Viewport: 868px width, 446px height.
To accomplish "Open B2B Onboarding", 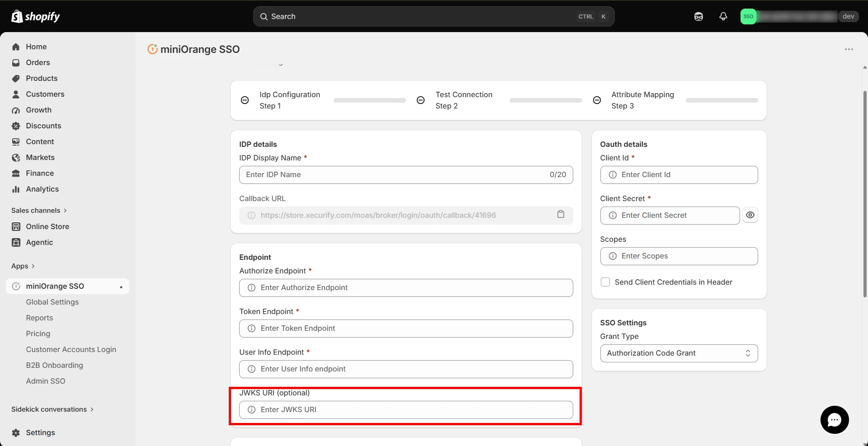I will click(x=55, y=366).
